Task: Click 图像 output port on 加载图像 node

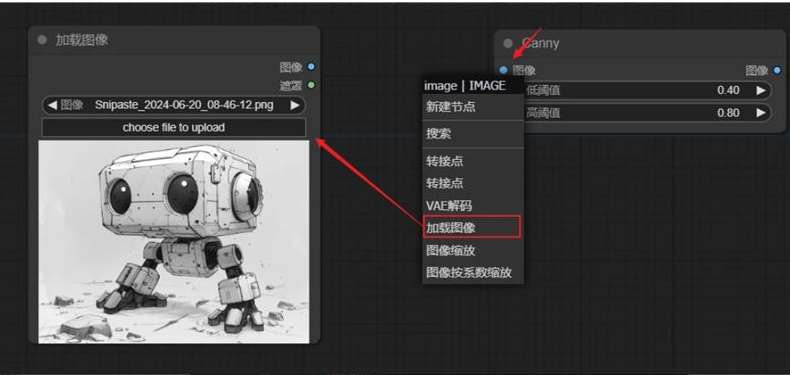Action: (311, 67)
